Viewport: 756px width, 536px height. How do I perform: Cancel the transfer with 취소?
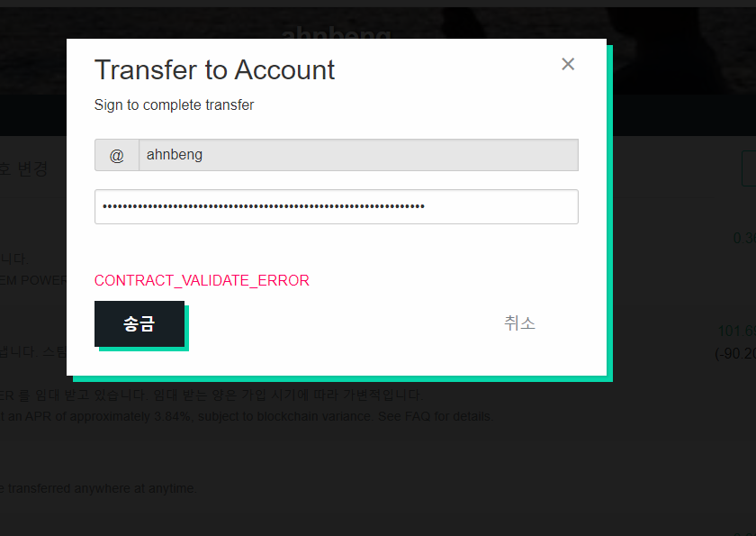coord(520,323)
